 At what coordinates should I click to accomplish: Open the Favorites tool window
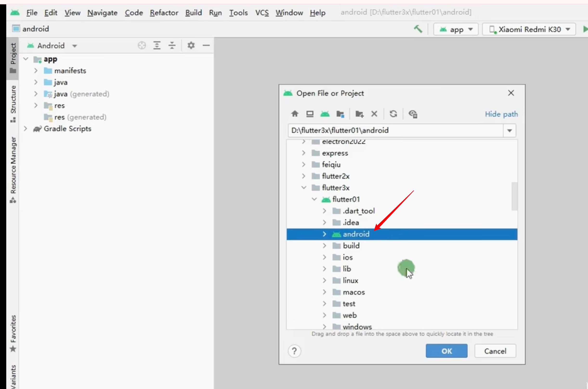pyautogui.click(x=13, y=334)
